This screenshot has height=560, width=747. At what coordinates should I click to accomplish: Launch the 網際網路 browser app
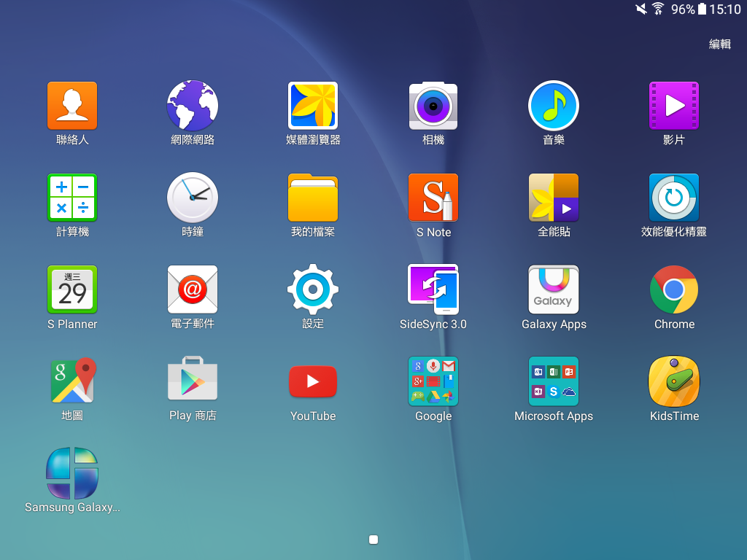tap(193, 106)
